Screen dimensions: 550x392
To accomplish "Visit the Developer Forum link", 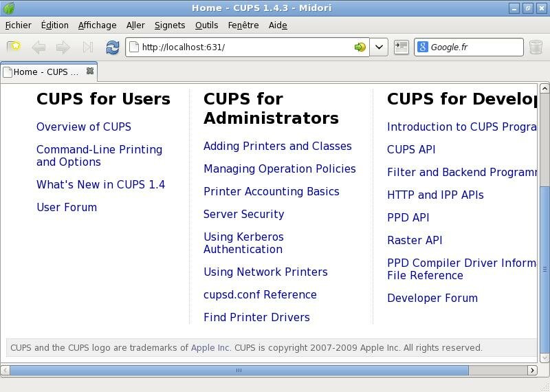I will click(432, 298).
